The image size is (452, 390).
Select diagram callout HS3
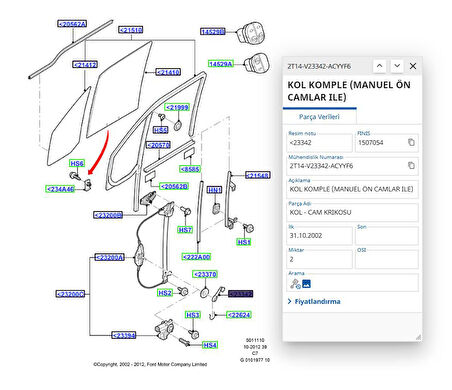(x=193, y=315)
